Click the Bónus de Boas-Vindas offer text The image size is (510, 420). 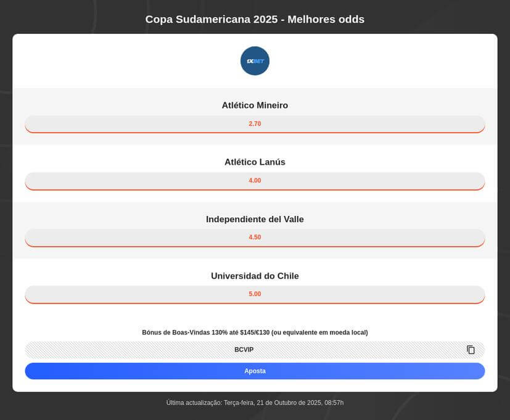click(x=255, y=332)
